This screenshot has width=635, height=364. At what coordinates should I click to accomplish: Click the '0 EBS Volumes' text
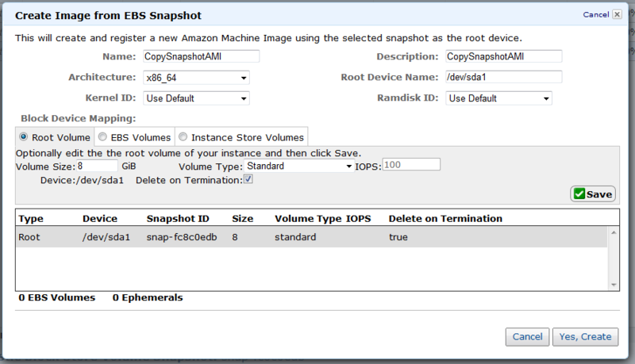coord(56,297)
